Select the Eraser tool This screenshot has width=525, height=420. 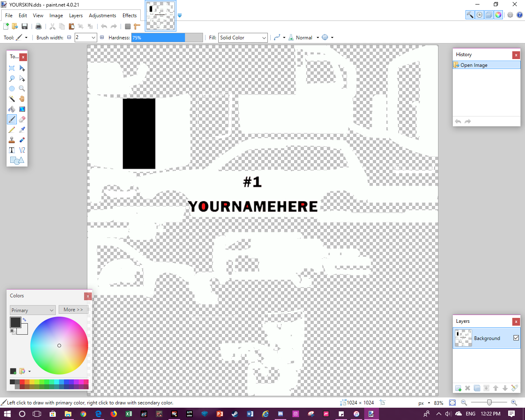[22, 119]
